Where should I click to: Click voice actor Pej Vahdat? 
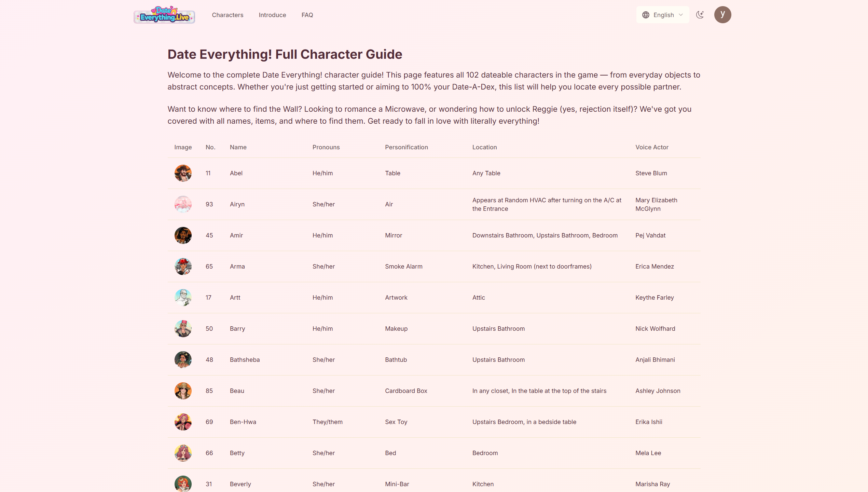click(x=650, y=235)
